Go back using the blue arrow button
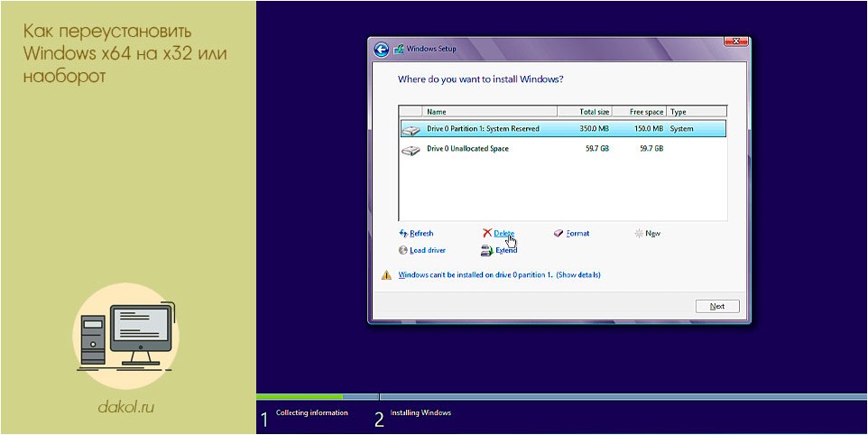Viewport: 868px width, 435px height. [381, 50]
